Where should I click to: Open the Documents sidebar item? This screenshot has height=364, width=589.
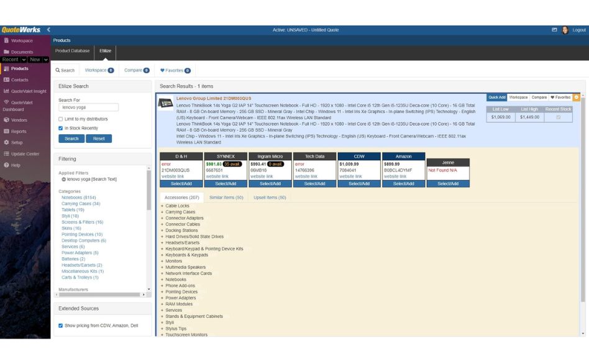click(22, 52)
